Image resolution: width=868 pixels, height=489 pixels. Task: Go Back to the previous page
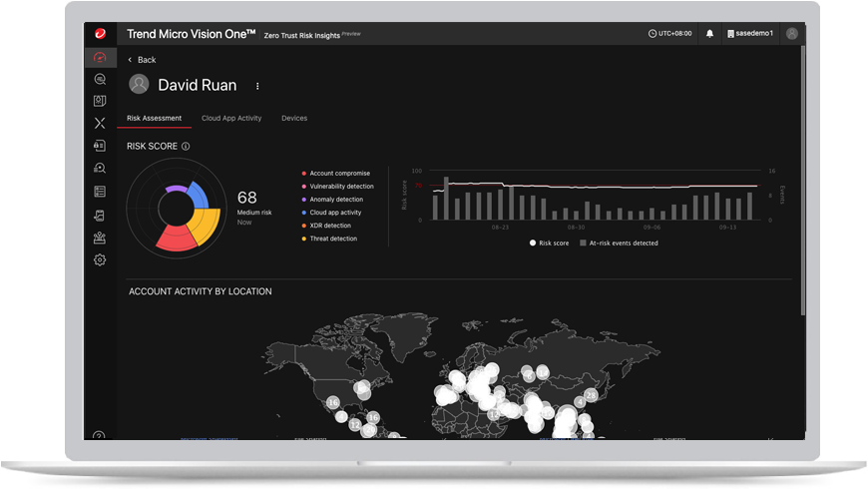point(142,60)
